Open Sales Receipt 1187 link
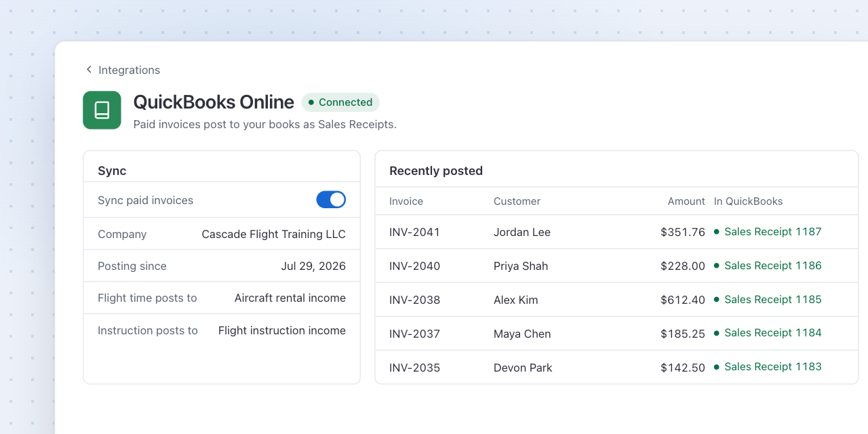Screen dimensions: 868x434 coord(772,232)
